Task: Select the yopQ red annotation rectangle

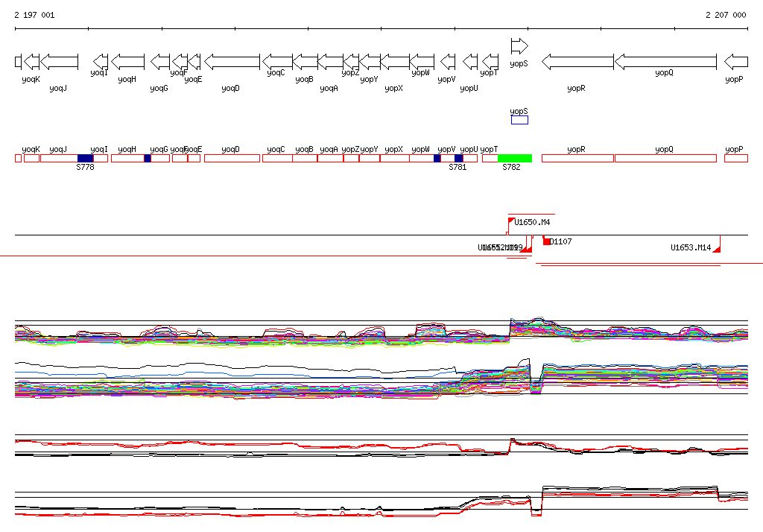Action: 665,158
